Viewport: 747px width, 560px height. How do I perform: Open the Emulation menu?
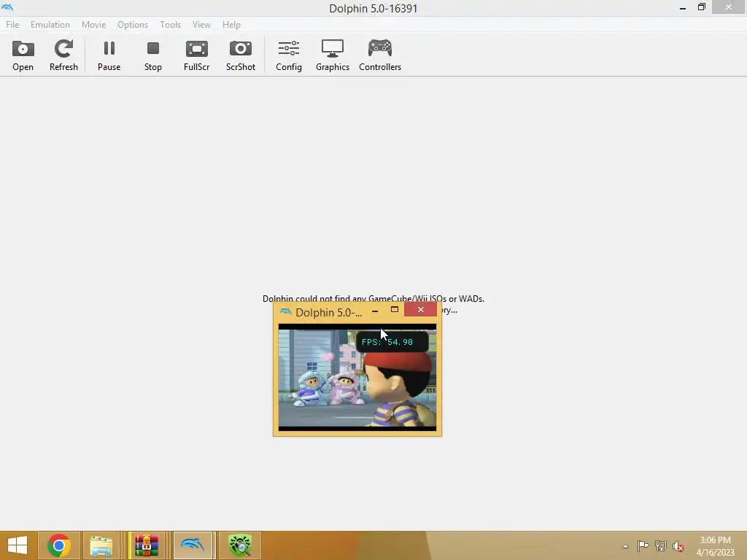tap(50, 25)
